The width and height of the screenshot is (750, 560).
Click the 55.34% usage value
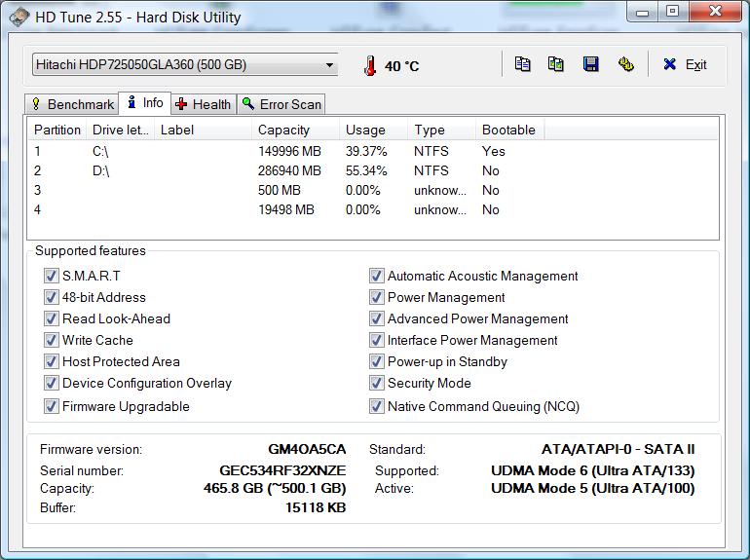tap(366, 171)
